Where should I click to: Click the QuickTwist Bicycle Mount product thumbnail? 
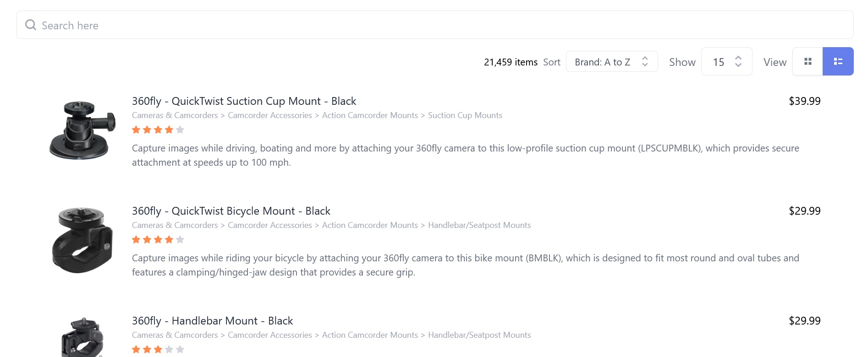pyautogui.click(x=82, y=240)
